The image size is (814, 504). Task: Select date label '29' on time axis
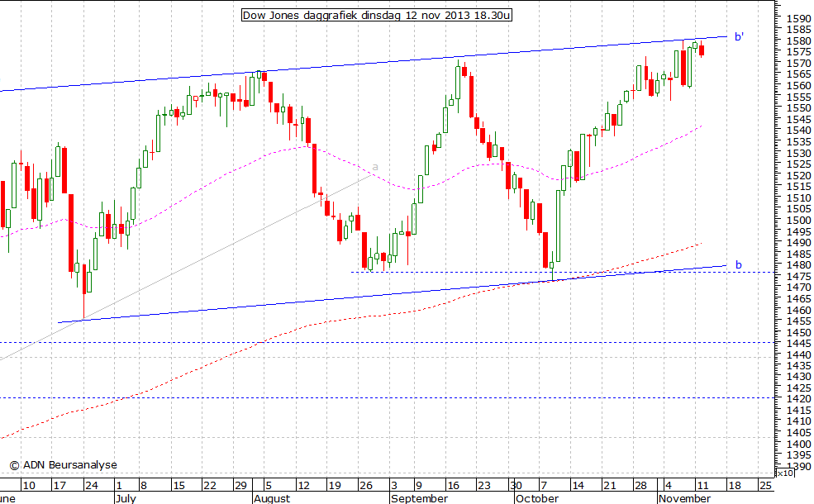(240, 485)
